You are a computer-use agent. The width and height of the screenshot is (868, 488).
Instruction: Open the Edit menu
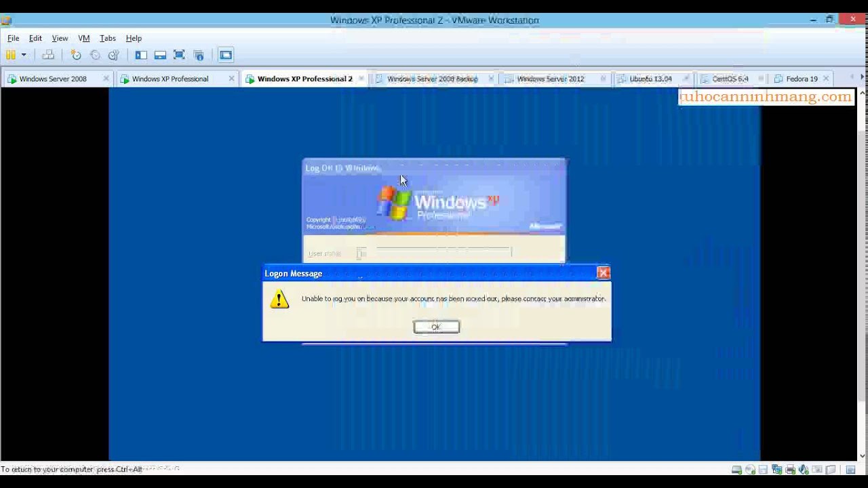(35, 38)
